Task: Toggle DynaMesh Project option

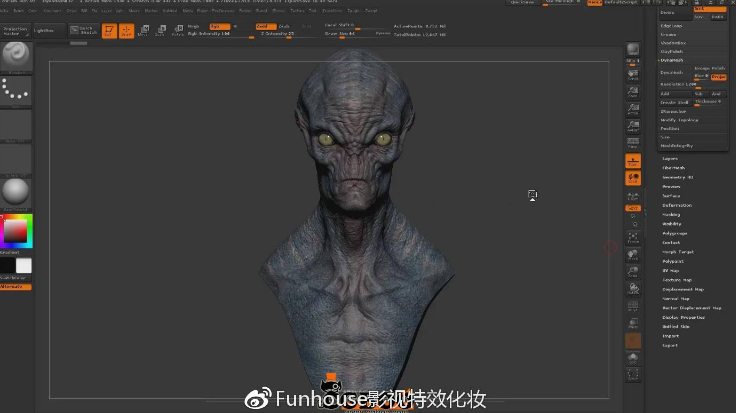Action: [x=718, y=76]
